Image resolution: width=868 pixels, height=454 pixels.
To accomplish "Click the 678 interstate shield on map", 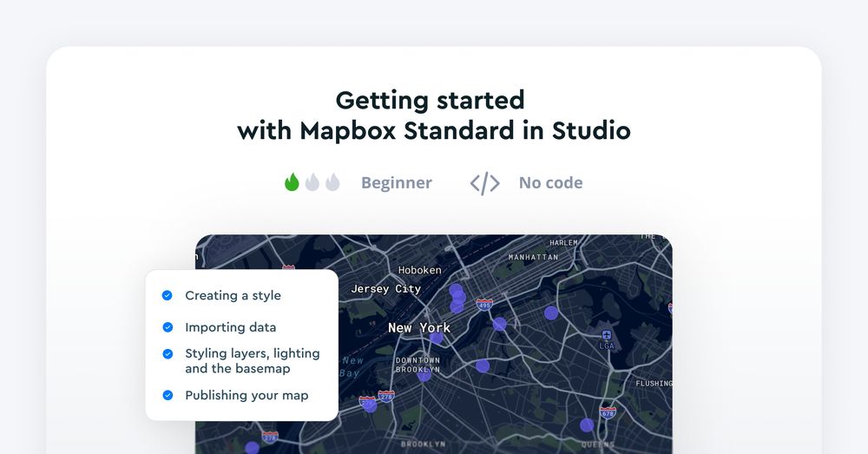I will [x=608, y=413].
